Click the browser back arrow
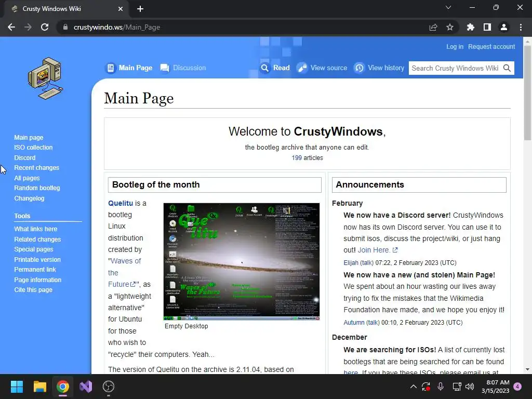Screen dimensions: 532x399 pos(11,27)
